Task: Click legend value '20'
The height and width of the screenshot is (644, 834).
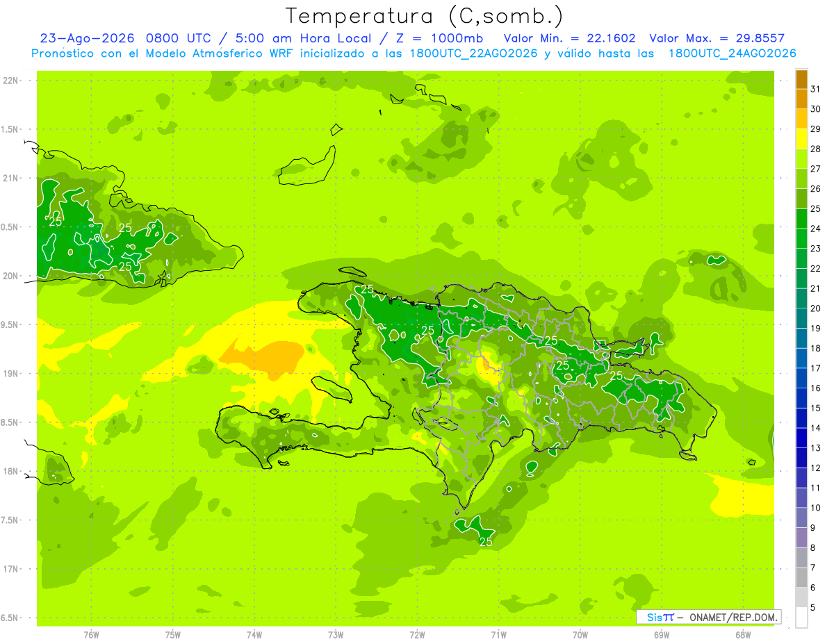Action: [815, 308]
